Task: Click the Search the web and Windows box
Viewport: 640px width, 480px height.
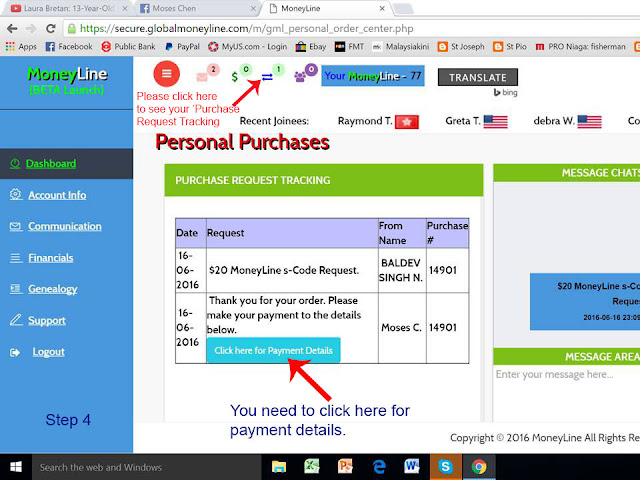Action: tap(147, 467)
